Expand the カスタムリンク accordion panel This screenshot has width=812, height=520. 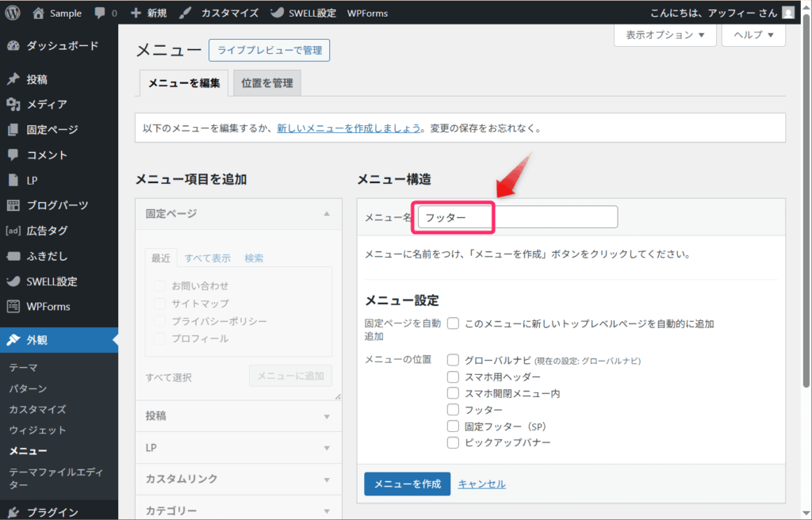239,479
